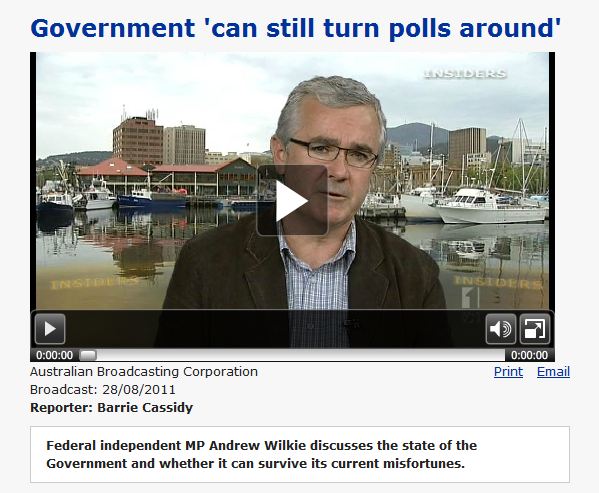Click the seek slider handle
Viewport: 599px width, 493px height.
[88, 355]
